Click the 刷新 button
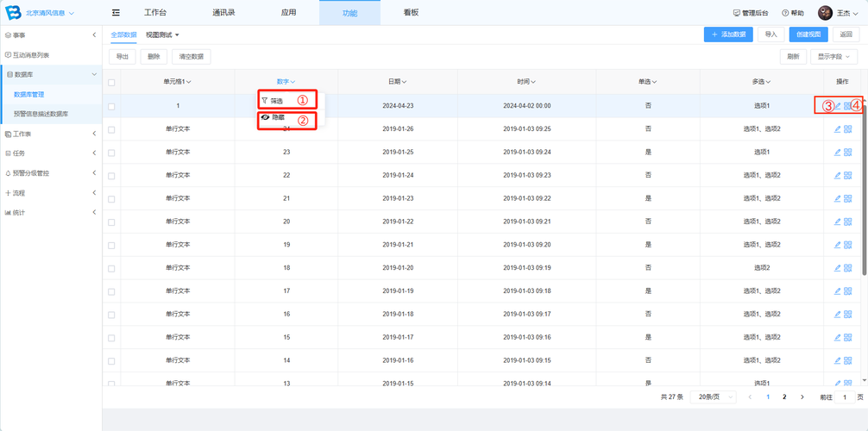Screen dimensions: 868x431 pos(793,56)
